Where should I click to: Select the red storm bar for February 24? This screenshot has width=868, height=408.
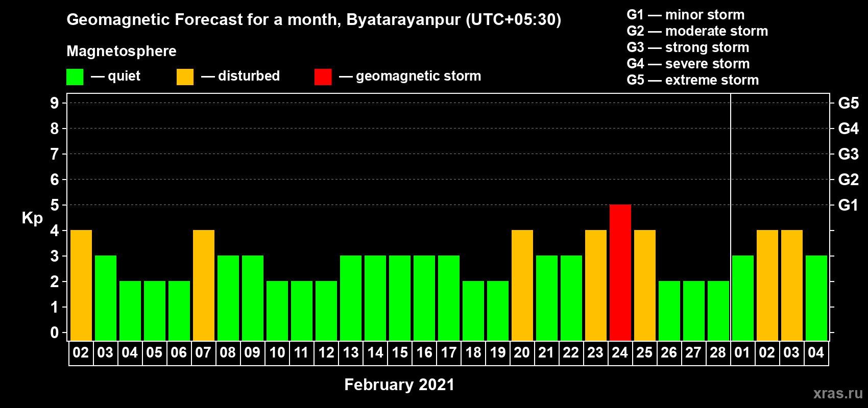pos(620,272)
